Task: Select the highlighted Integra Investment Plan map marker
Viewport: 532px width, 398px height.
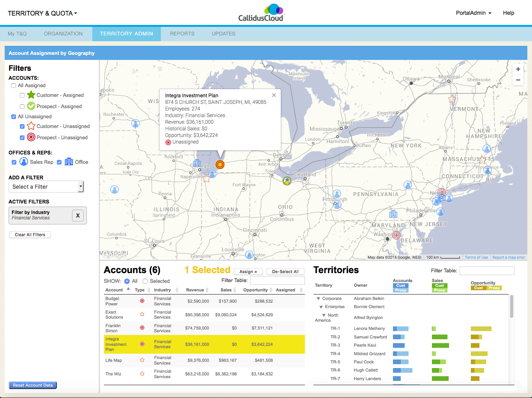Action: click(220, 165)
